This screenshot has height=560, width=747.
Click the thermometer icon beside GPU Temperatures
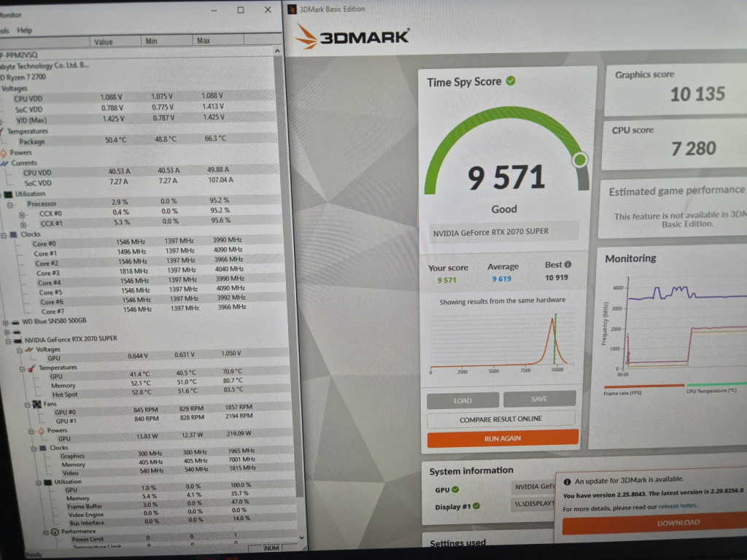click(x=32, y=367)
